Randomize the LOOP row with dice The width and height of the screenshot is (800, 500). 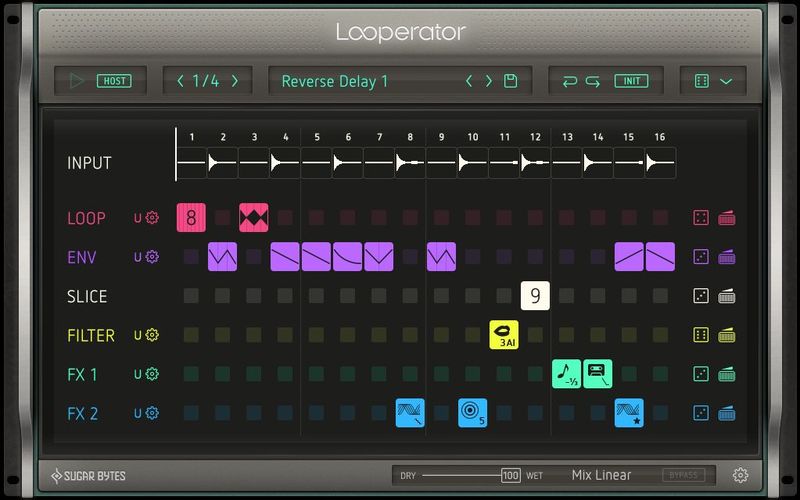(x=701, y=218)
